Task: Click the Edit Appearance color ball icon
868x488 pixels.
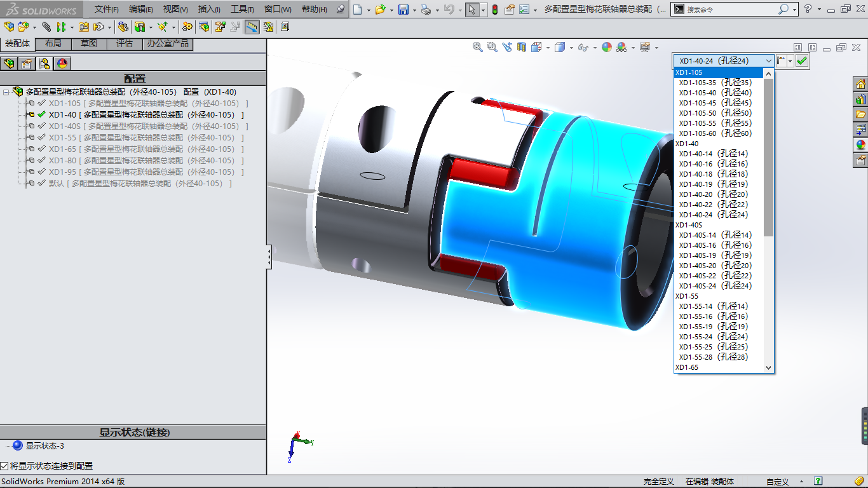Action: 607,47
